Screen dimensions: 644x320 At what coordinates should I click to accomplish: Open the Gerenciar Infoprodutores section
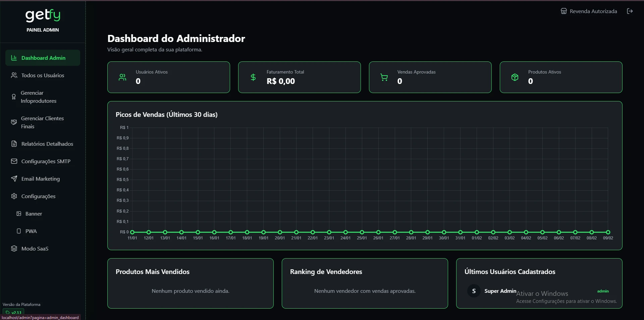point(39,97)
